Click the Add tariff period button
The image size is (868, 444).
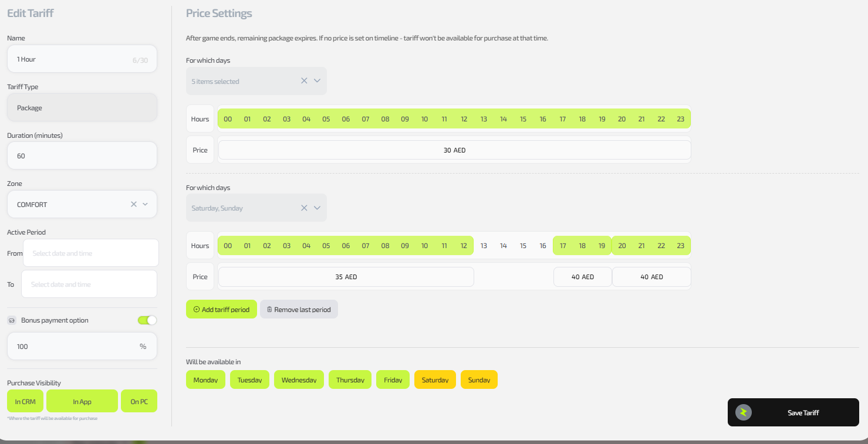221,309
